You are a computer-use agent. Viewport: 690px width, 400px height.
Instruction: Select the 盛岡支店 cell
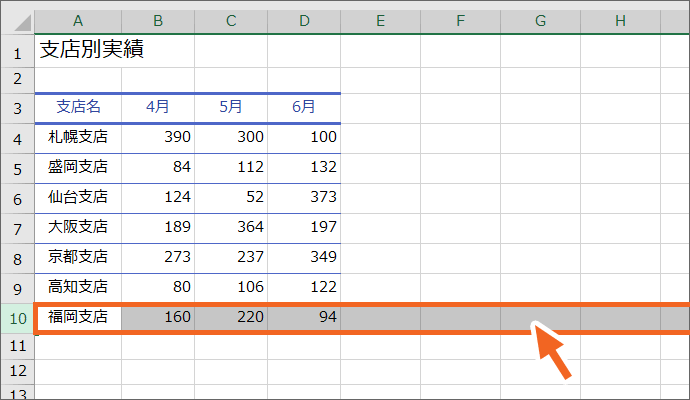point(78,169)
